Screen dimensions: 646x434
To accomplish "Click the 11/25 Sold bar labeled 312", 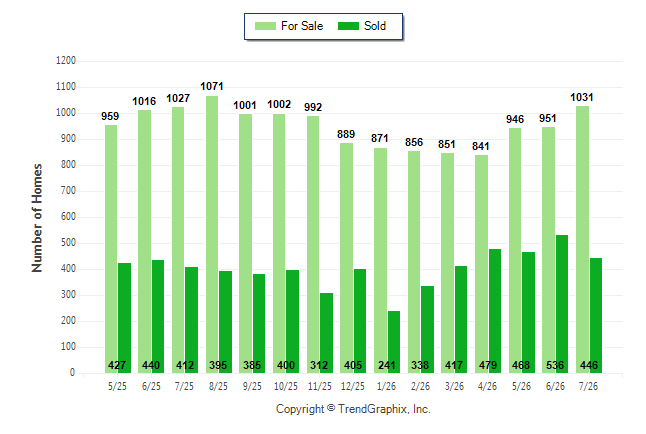I will [x=326, y=333].
